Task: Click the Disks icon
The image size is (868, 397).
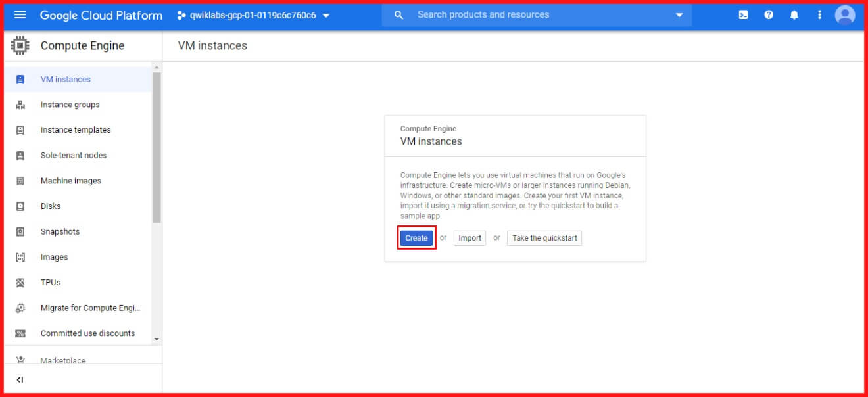Action: (x=20, y=206)
